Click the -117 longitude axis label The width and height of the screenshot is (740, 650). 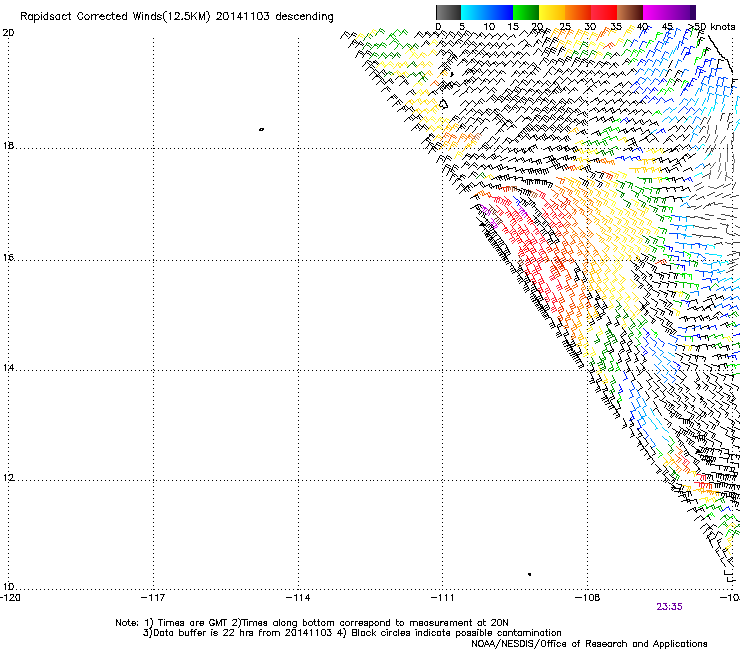(x=153, y=598)
